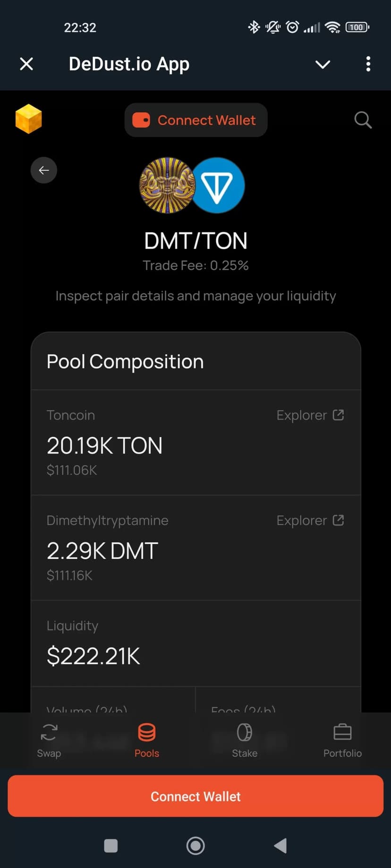Tap the $222.21K Liquidity value
The height and width of the screenshot is (868, 391).
(x=93, y=656)
